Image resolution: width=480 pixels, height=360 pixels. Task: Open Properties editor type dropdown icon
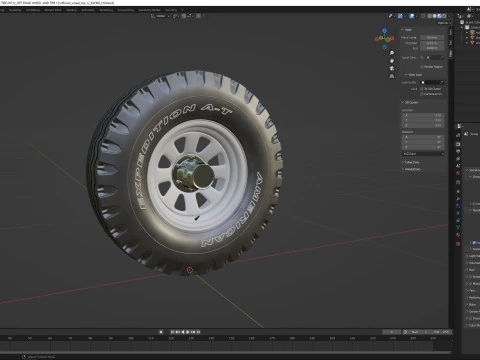tap(459, 126)
